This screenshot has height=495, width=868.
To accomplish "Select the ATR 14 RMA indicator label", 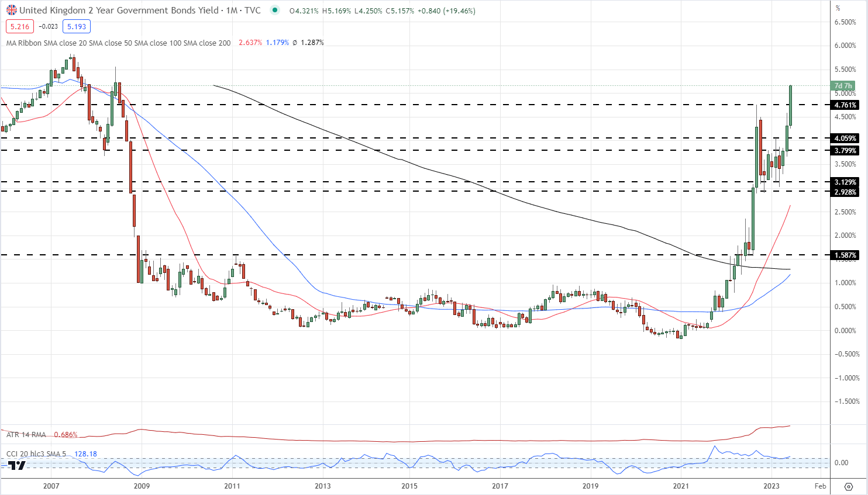I will [26, 435].
